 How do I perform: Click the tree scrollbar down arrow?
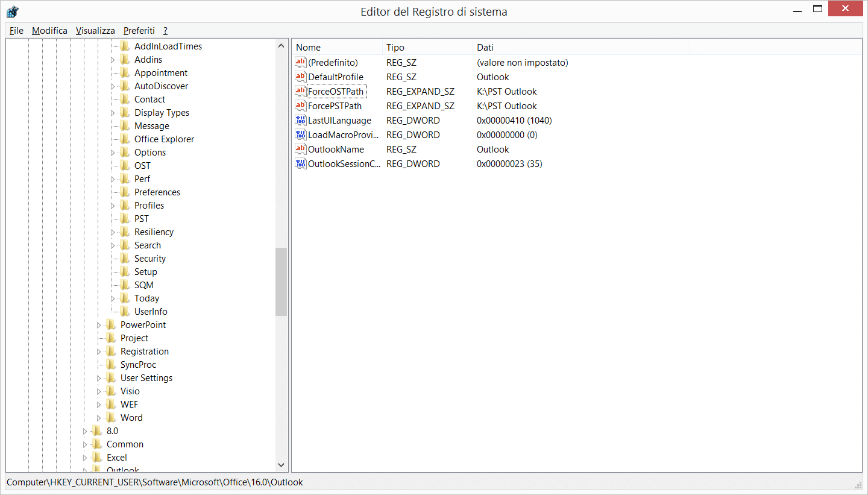coord(281,465)
